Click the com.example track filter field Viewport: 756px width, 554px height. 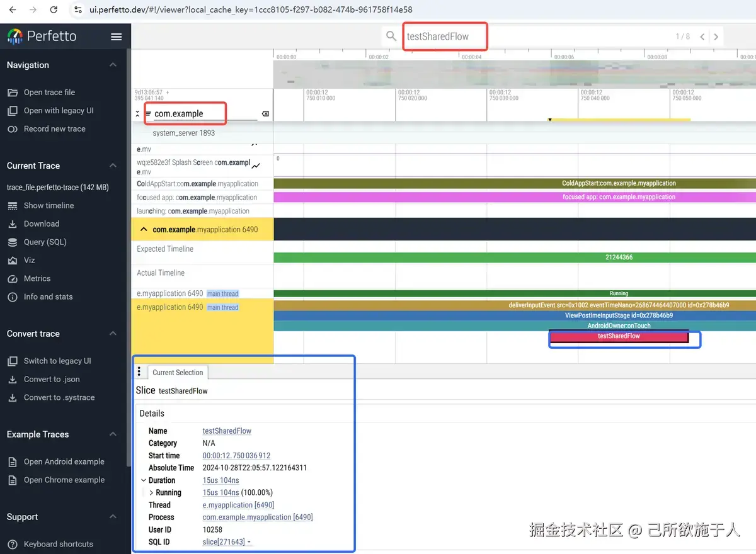coord(205,114)
